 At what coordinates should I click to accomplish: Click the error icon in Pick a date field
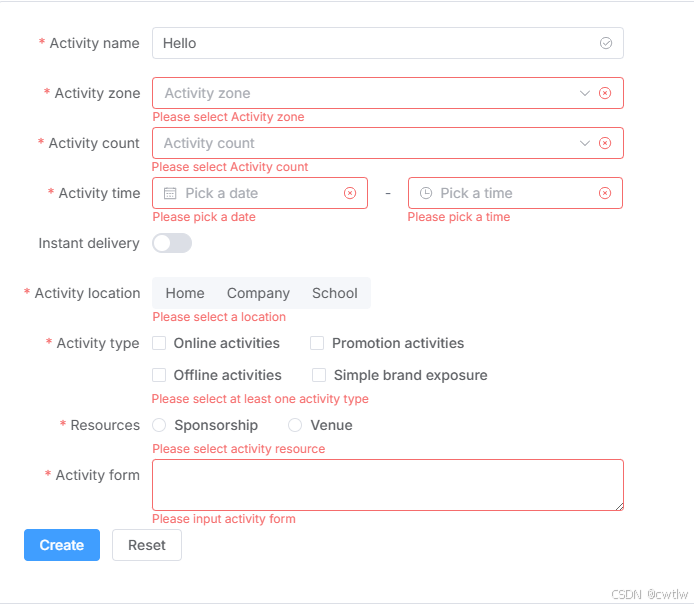coord(350,193)
